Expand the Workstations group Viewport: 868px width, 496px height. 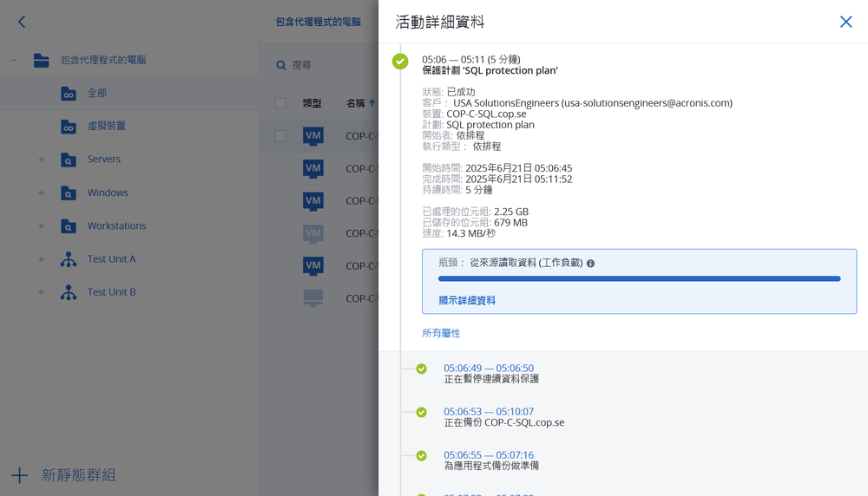tap(41, 226)
